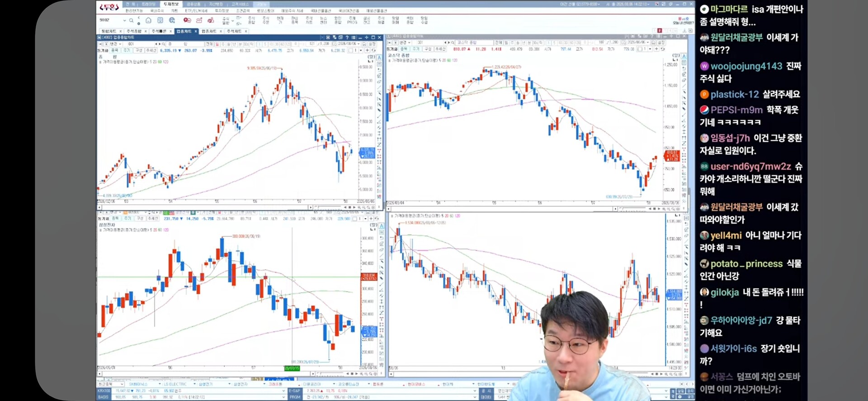Open the date dropdown in the top-left chart toolbar
Screen dimensions: 868x401
click(359, 44)
